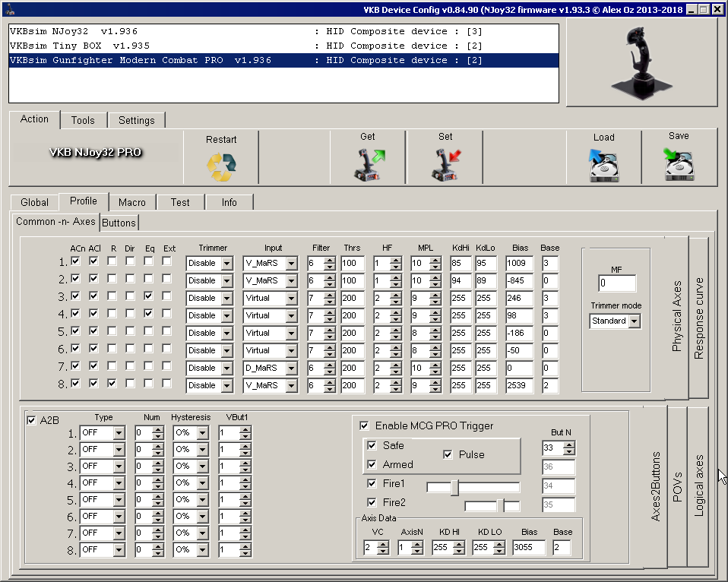Click the Axis Data Bias field

[x=529, y=548]
